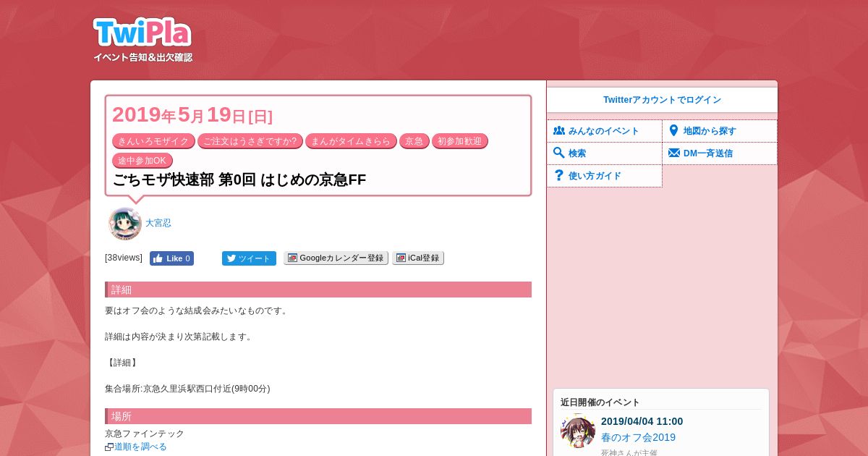Open the 春のオフ会2019 event link
Viewport: 868px width, 456px height.
pyautogui.click(x=638, y=437)
